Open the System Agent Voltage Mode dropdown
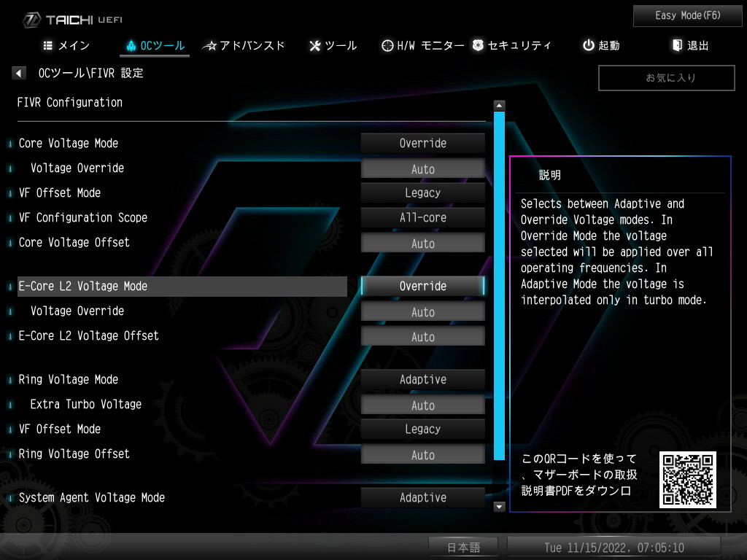Image resolution: width=747 pixels, height=560 pixels. click(x=423, y=497)
